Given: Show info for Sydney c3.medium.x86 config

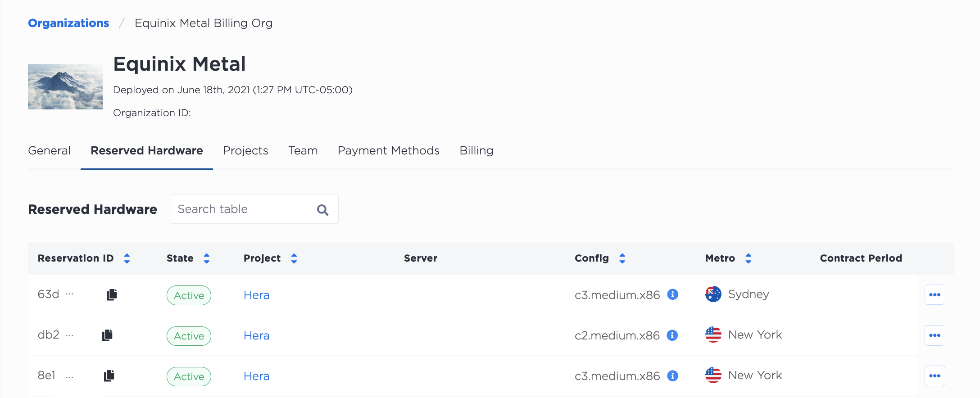Looking at the screenshot, I should click(x=672, y=294).
